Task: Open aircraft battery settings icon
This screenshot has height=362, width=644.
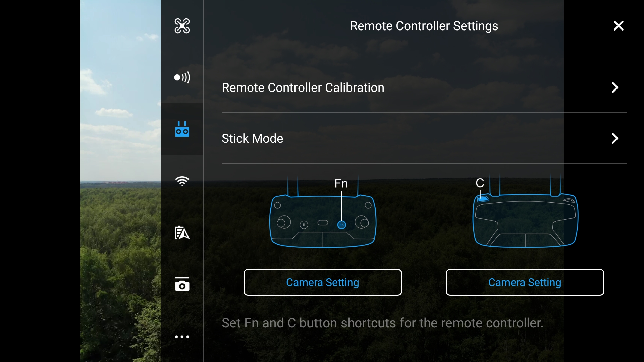Action: (x=182, y=232)
